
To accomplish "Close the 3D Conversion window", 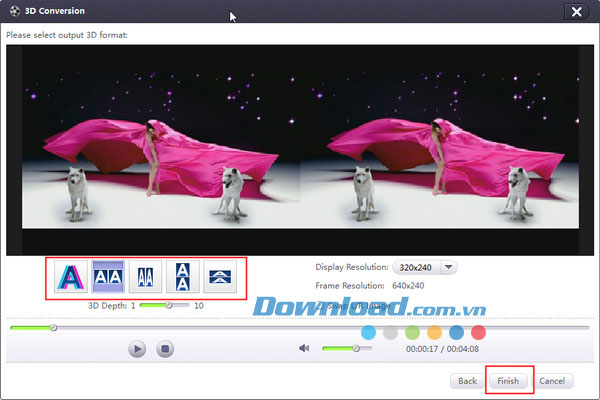I will [x=577, y=12].
